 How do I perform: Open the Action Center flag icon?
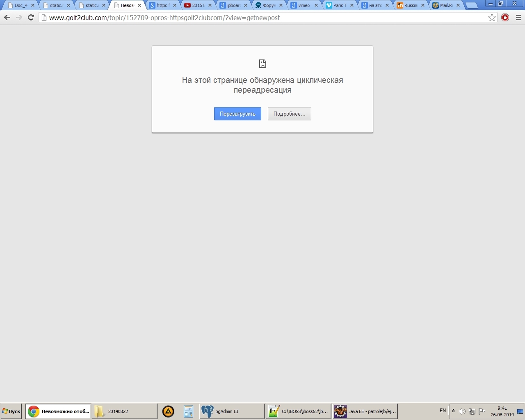pyautogui.click(x=482, y=411)
